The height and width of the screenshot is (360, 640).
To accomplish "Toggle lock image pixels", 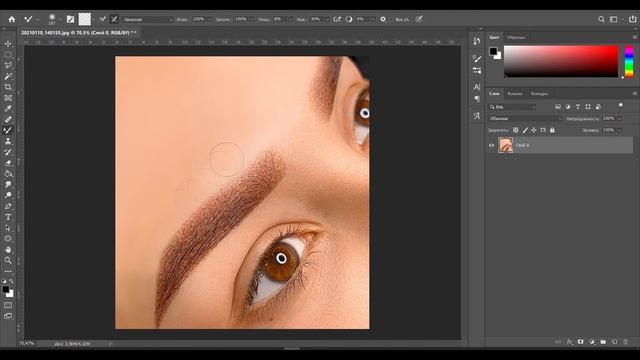I will 525,130.
